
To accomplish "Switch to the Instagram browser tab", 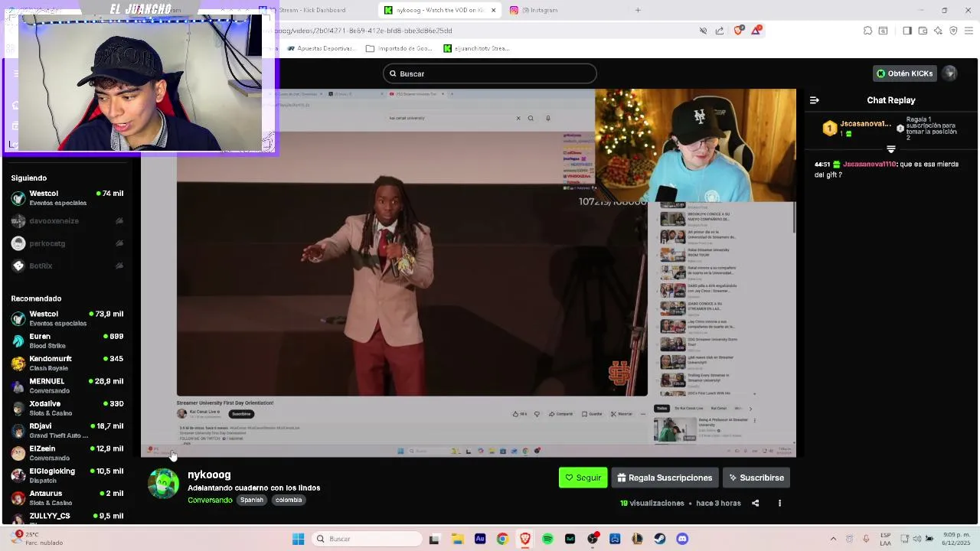I will click(x=563, y=10).
